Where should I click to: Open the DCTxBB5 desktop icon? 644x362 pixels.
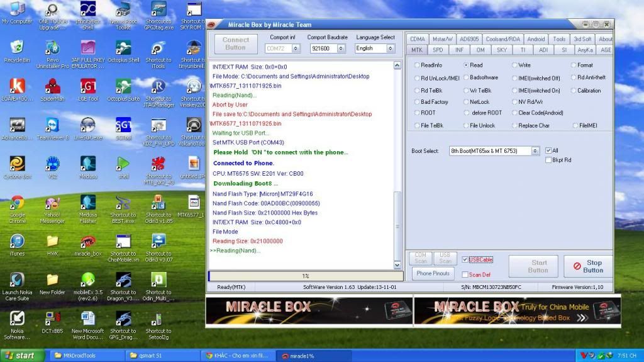click(53, 322)
